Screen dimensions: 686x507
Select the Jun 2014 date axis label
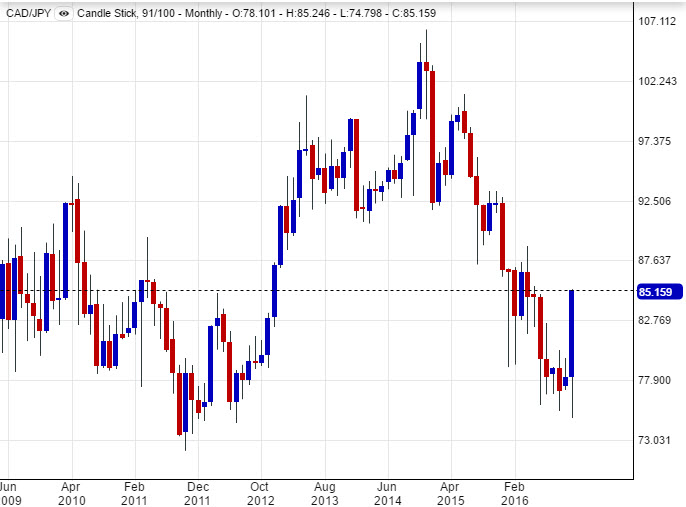(386, 492)
